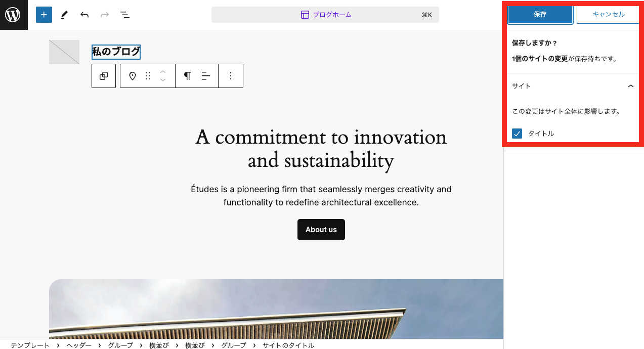Uncheck the タイトル checkbox
644x349 pixels.
pos(517,134)
